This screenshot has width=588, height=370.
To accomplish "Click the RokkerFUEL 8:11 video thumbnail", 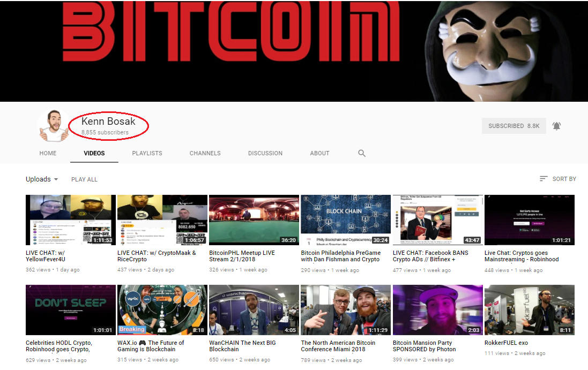I will pos(530,309).
